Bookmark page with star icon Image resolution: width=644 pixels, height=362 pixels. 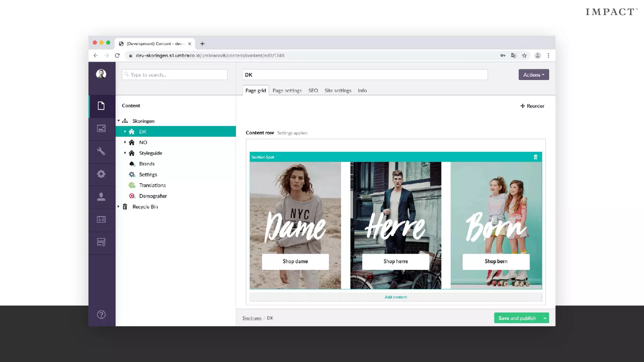click(524, 56)
